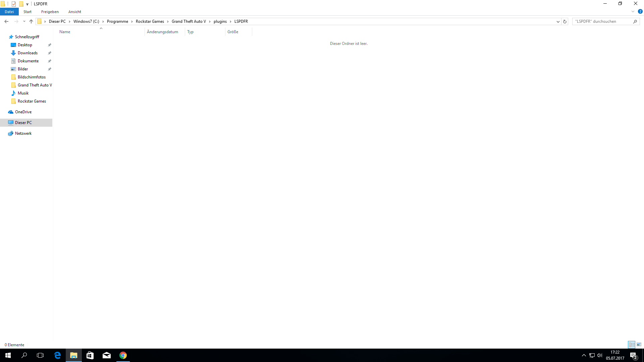The height and width of the screenshot is (362, 644).
Task: Open the Help question mark icon
Action: click(640, 11)
